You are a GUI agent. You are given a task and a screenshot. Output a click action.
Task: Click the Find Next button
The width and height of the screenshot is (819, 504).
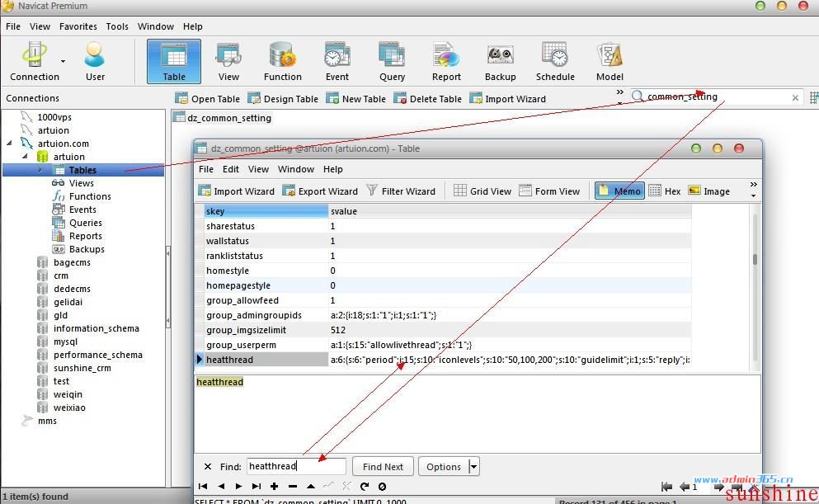click(383, 466)
